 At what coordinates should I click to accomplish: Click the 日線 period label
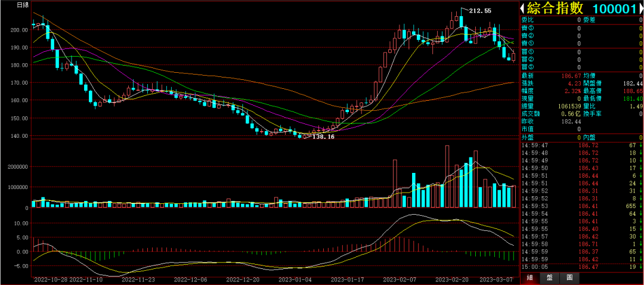tap(23, 5)
